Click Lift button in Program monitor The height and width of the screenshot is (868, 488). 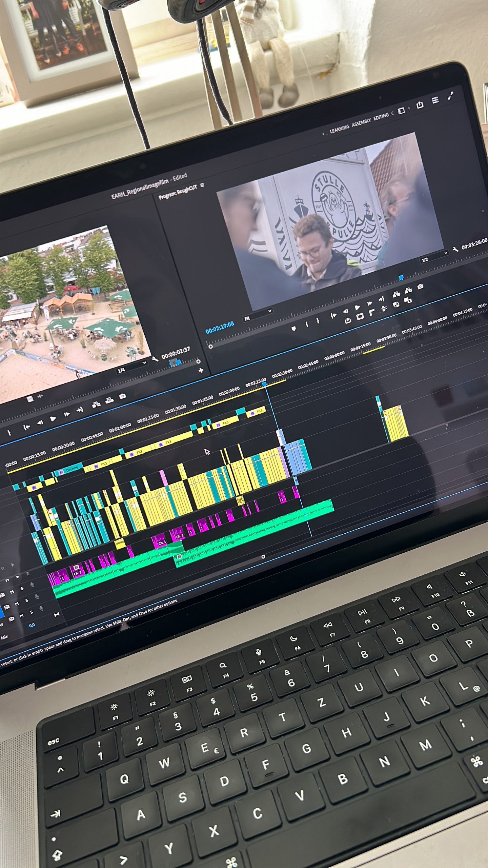point(348,320)
